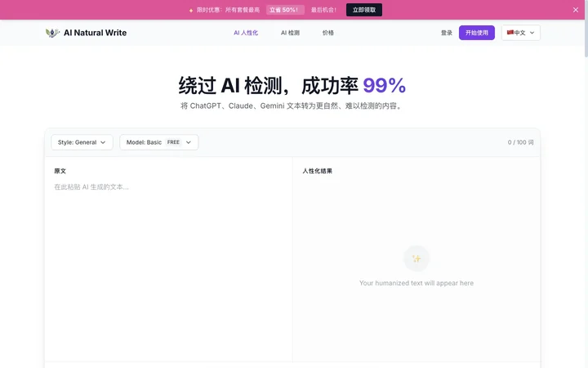Click 'Your humanized text will appear here' placeholder

point(416,283)
